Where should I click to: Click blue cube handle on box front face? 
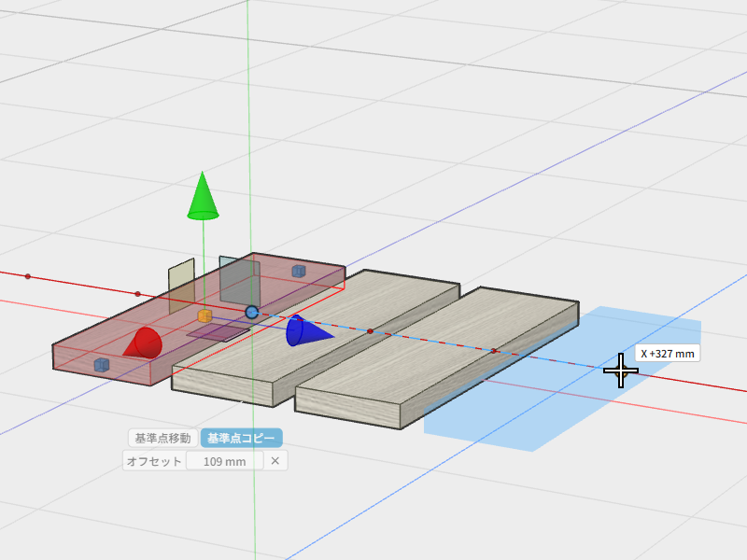102,365
